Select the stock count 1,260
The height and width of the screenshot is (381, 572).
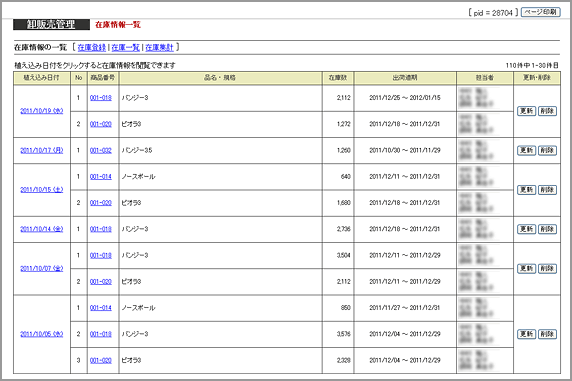coord(344,150)
